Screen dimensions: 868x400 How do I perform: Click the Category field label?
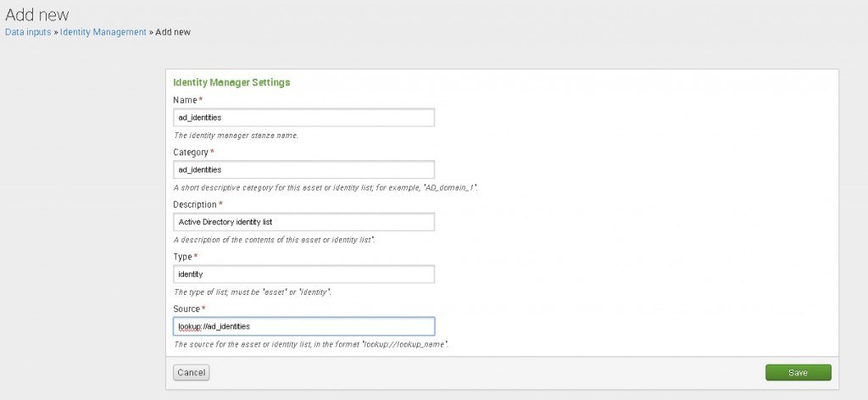point(191,153)
